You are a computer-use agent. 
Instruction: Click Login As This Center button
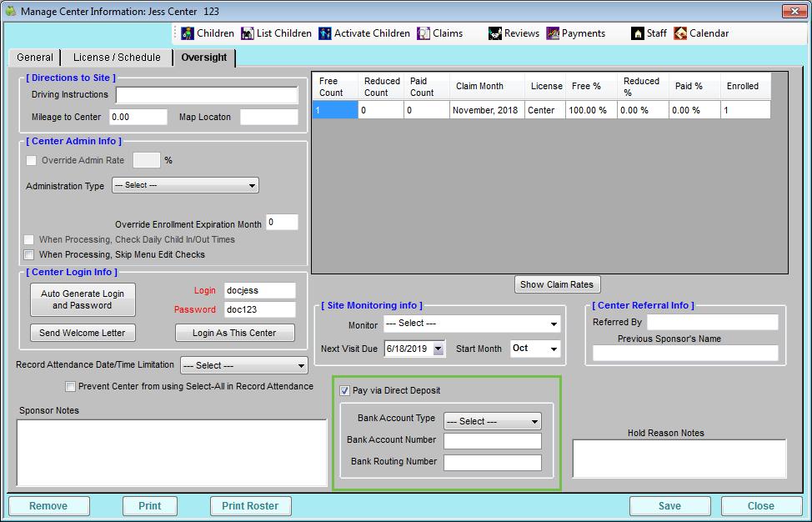pyautogui.click(x=234, y=333)
